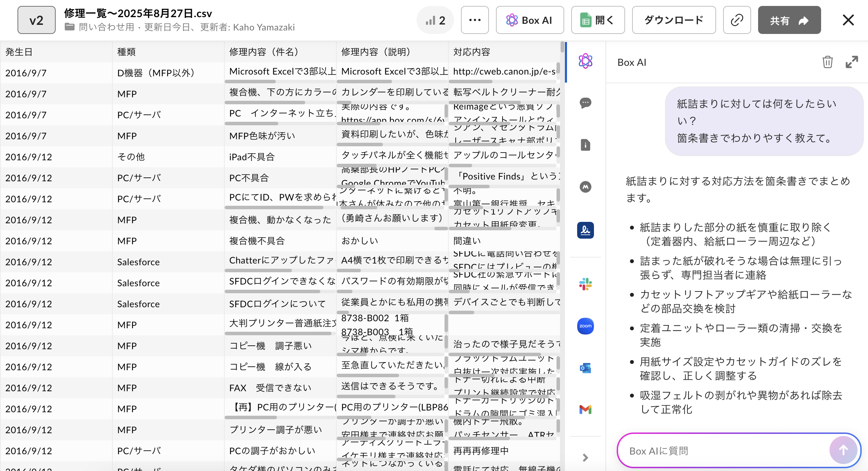Click the 開く open button
868x471 pixels.
[598, 20]
